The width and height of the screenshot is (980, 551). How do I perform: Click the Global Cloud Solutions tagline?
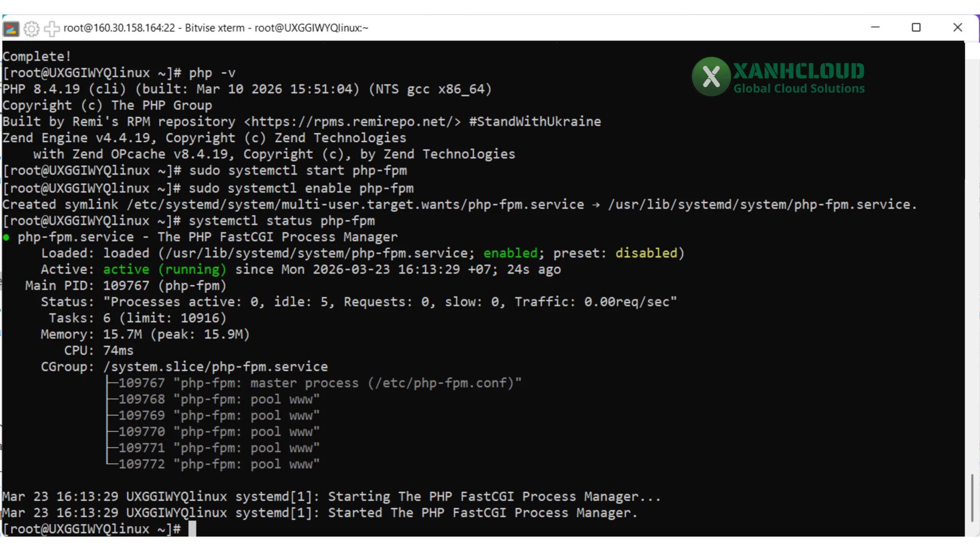(799, 89)
